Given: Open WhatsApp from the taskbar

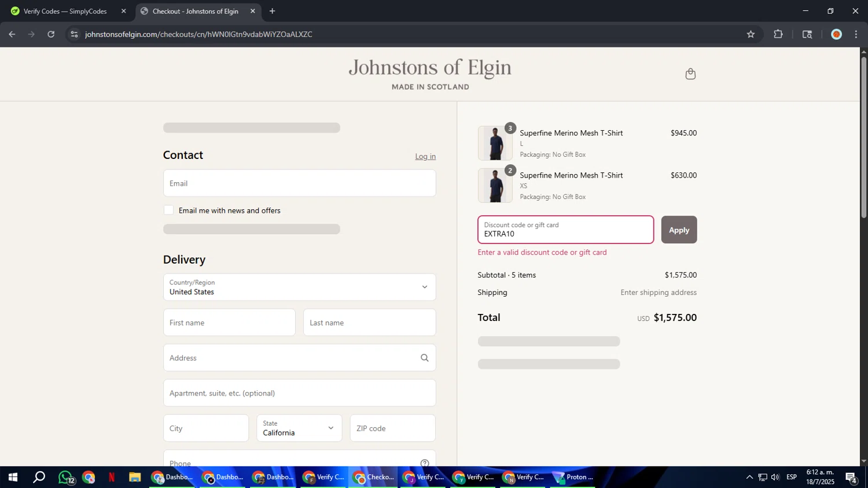Looking at the screenshot, I should click(x=65, y=478).
